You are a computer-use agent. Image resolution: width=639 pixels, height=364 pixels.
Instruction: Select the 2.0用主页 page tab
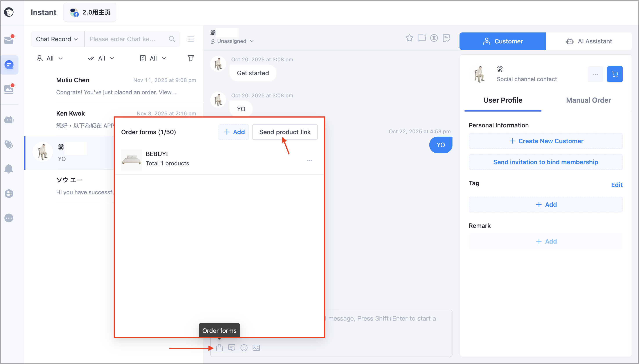pos(90,12)
